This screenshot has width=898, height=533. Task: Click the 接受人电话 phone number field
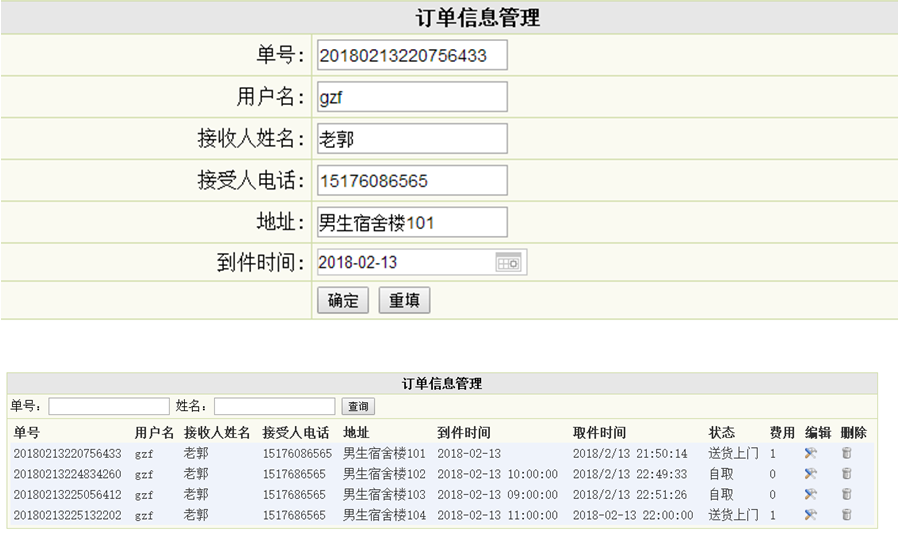pos(410,180)
